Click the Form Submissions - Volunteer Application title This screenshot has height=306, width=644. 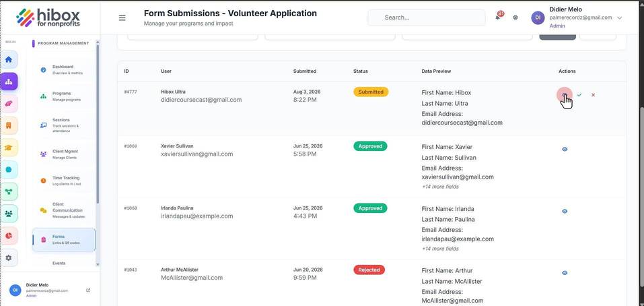[230, 13]
